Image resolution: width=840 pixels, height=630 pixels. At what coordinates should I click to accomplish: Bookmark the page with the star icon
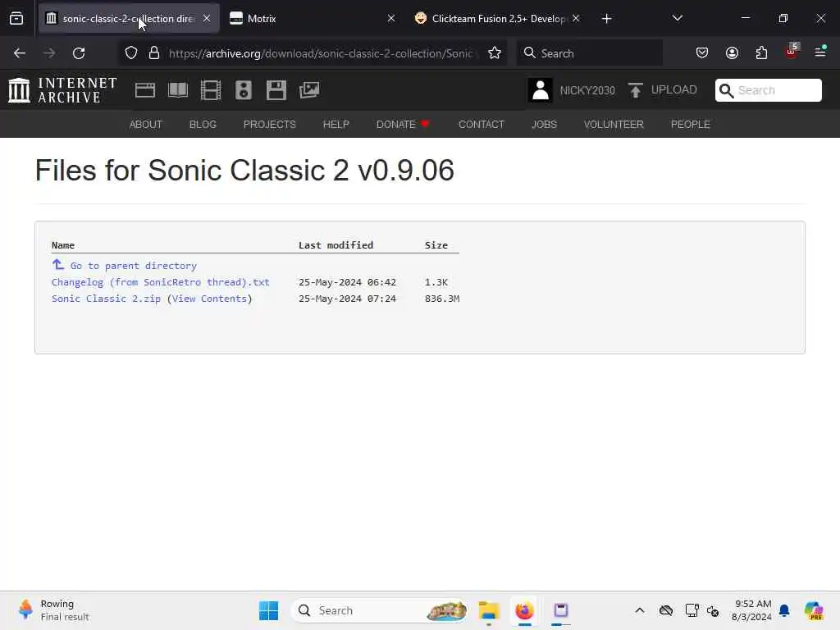click(495, 53)
